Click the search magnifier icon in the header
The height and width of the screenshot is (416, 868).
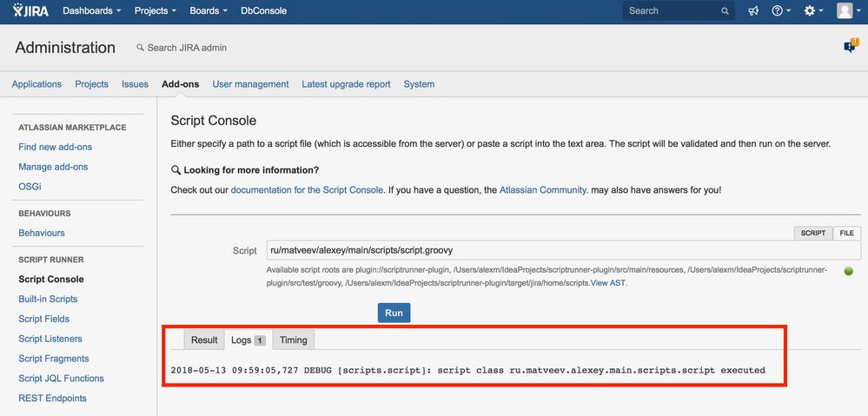click(725, 11)
